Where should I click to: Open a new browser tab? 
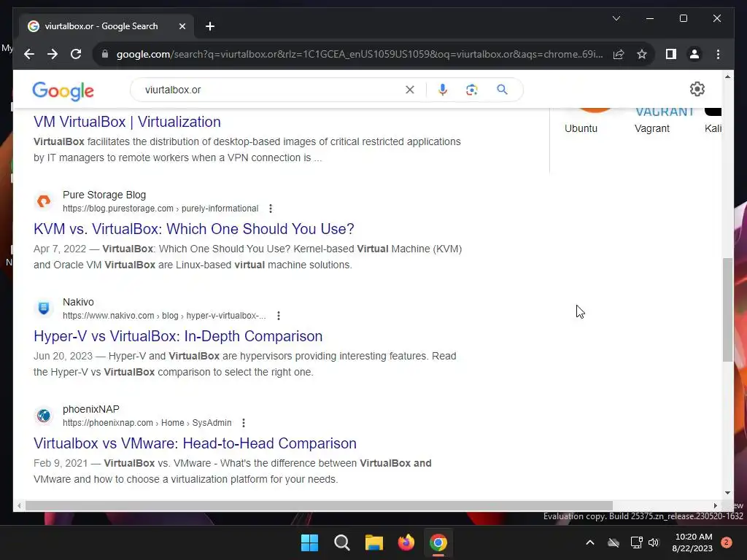tap(209, 26)
